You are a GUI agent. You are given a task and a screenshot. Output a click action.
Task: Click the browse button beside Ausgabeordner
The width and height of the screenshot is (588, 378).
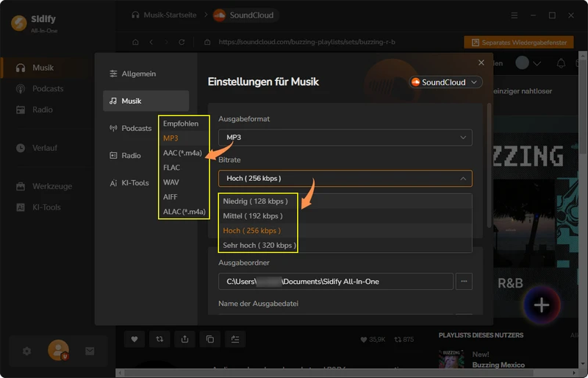click(464, 281)
